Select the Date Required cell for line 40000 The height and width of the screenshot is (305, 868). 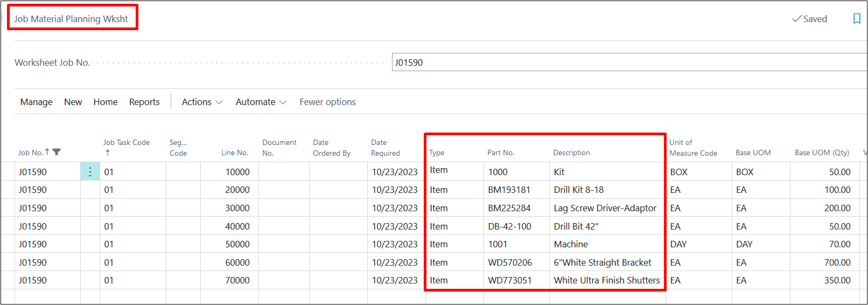pyautogui.click(x=395, y=226)
